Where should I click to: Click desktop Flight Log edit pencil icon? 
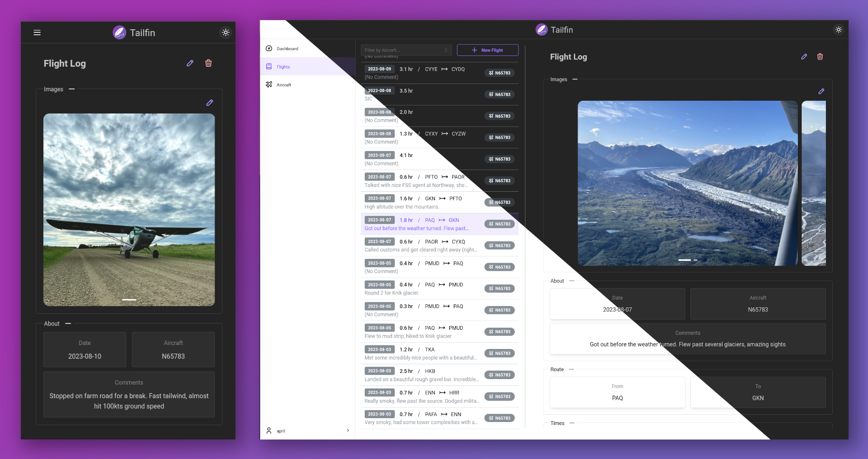[x=804, y=57]
